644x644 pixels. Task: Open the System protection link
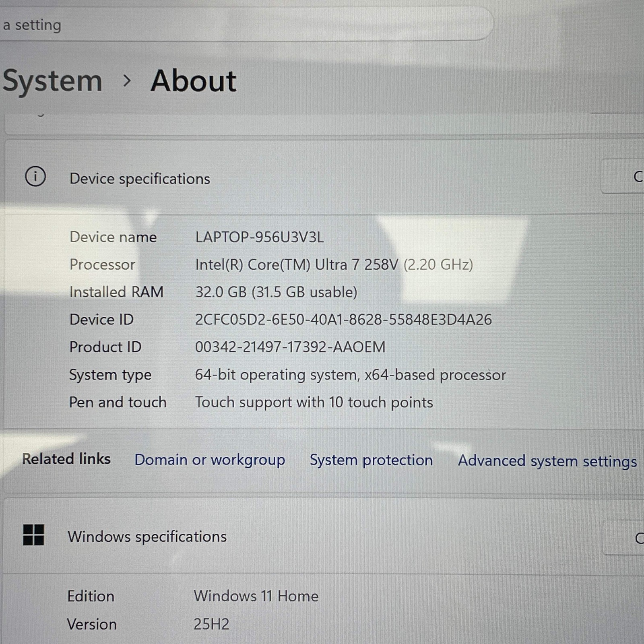[371, 460]
